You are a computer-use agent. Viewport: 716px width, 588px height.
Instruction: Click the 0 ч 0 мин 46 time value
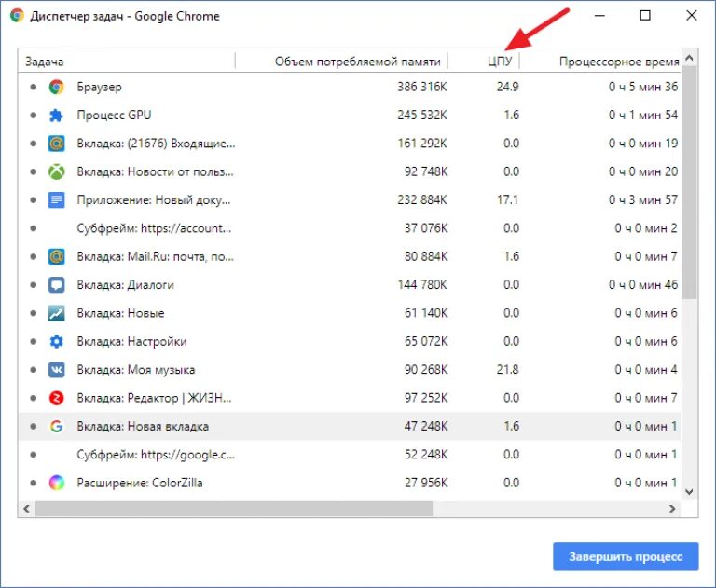click(x=643, y=285)
